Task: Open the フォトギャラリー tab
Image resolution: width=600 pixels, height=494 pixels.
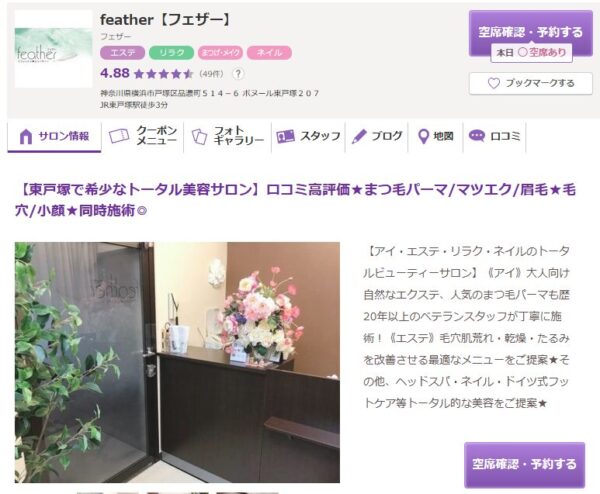Action: pyautogui.click(x=228, y=137)
